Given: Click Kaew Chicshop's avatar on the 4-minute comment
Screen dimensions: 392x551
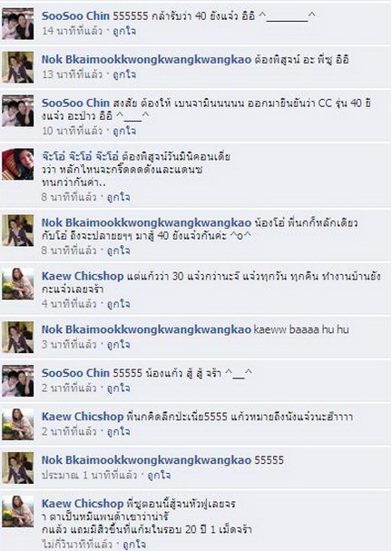Looking at the screenshot, I should pyautogui.click(x=18, y=283).
